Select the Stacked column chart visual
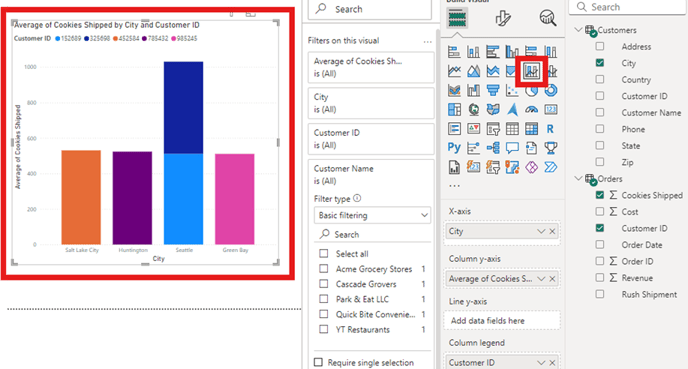Screen dimensions: 688x369 click(x=473, y=52)
